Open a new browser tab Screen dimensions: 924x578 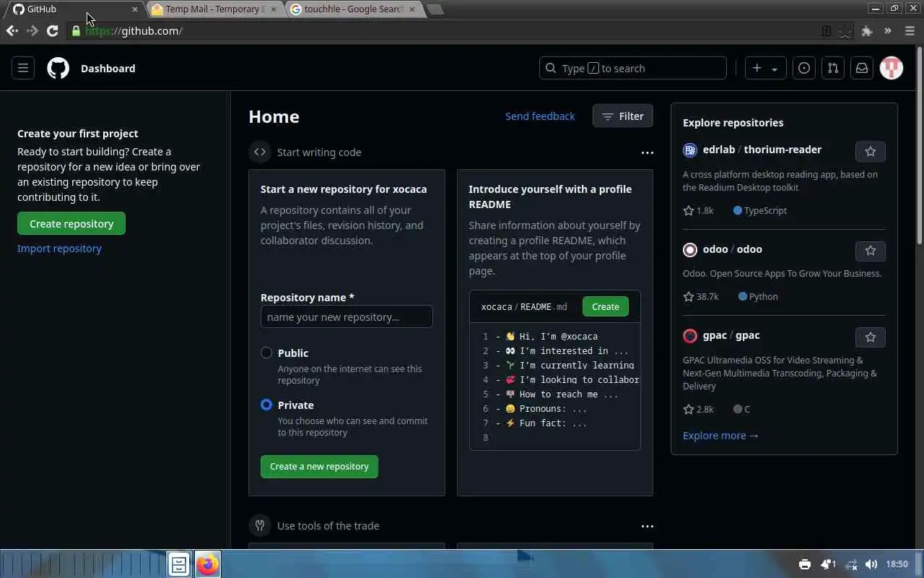435,9
